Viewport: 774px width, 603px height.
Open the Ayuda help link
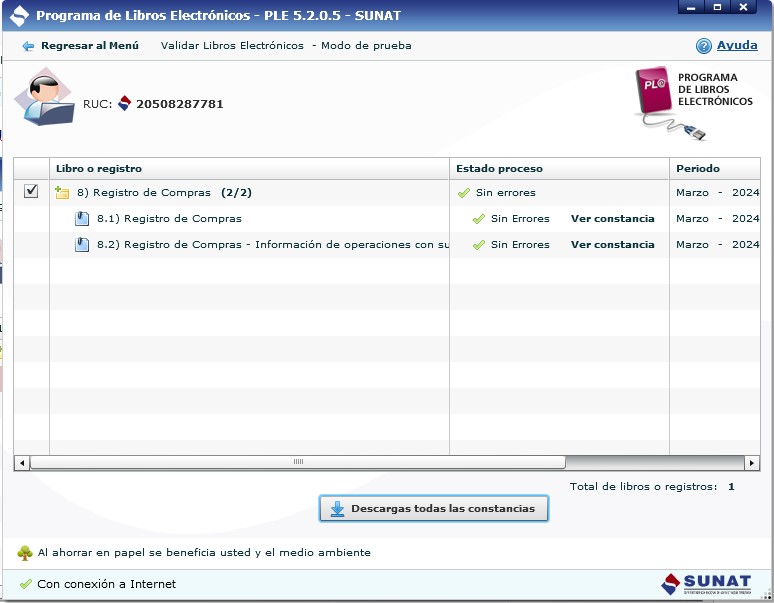tap(737, 46)
